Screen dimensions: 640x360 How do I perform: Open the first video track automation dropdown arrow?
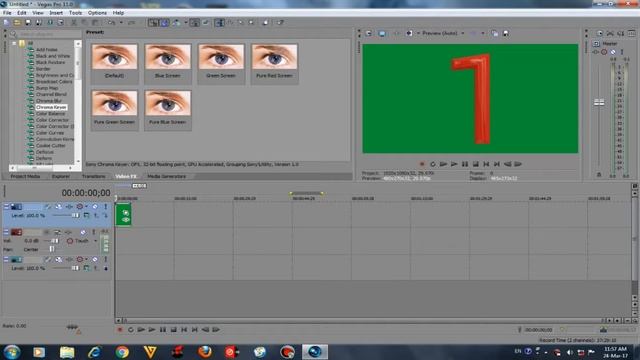(x=86, y=207)
